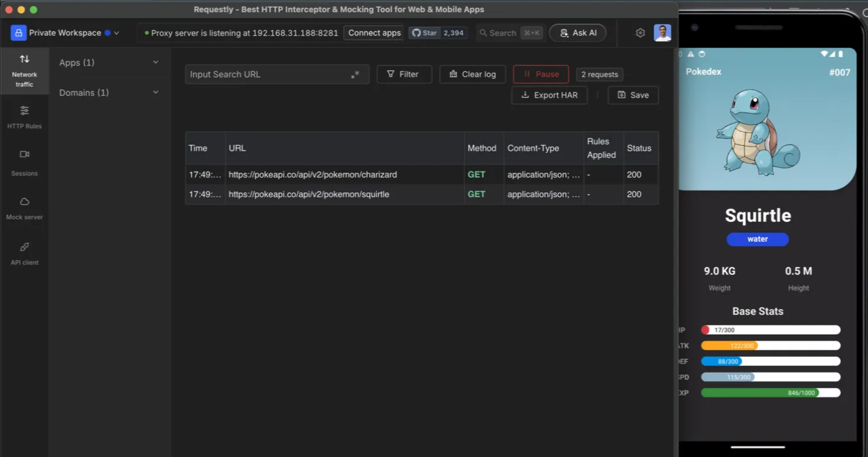This screenshot has width=868, height=457.
Task: Click the Export HAR button
Action: coord(549,95)
